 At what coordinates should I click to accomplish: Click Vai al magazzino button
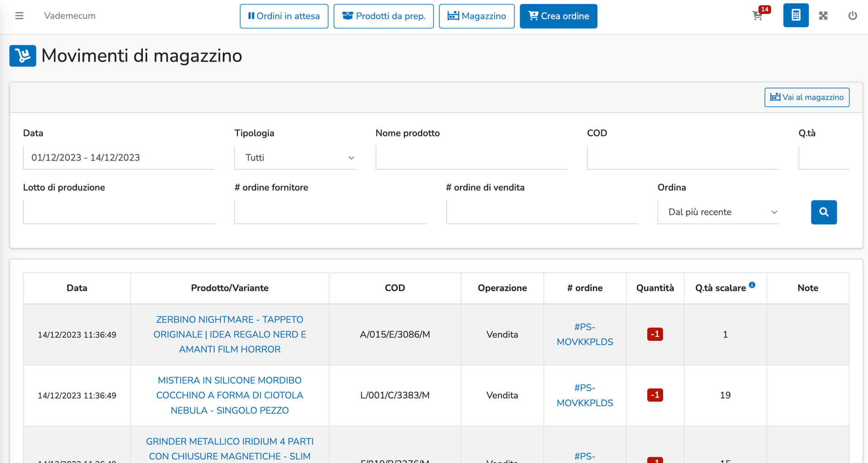807,97
